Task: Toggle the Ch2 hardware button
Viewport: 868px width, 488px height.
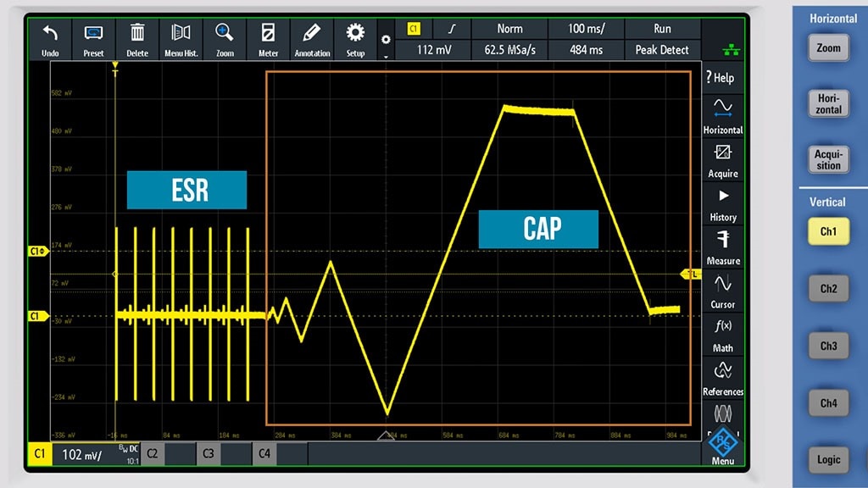Action: [828, 288]
